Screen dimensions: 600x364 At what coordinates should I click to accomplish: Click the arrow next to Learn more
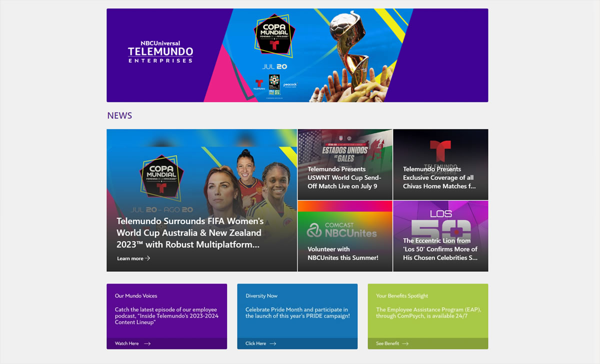147,259
